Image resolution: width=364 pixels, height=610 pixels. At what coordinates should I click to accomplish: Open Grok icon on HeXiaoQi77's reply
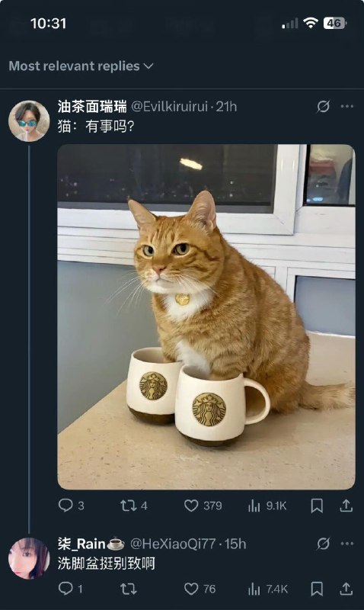(x=323, y=544)
